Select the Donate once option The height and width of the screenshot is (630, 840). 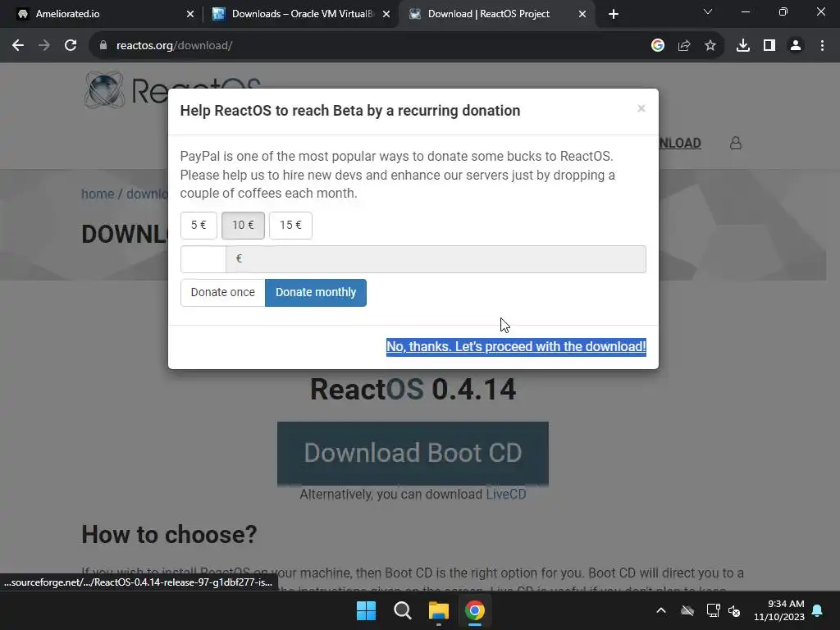tap(223, 293)
